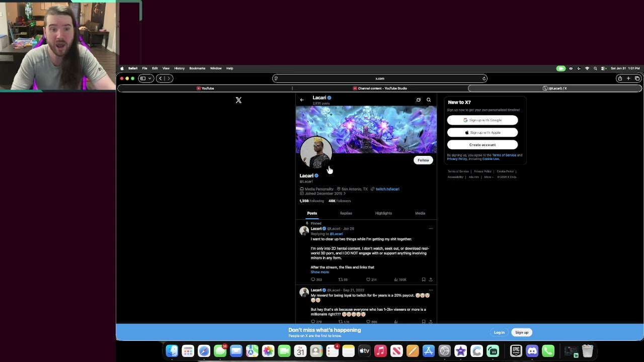The image size is (644, 362).
Task: Expand post with Show more
Action: coord(319,272)
